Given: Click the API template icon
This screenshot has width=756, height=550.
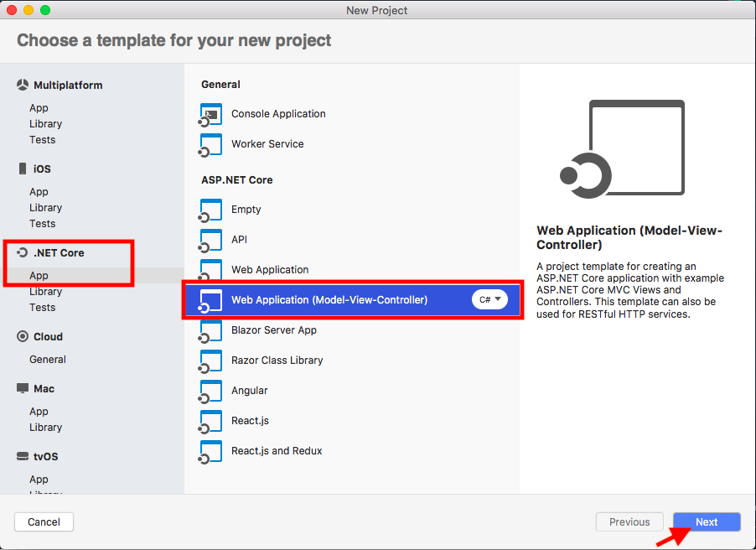Looking at the screenshot, I should 210,241.
